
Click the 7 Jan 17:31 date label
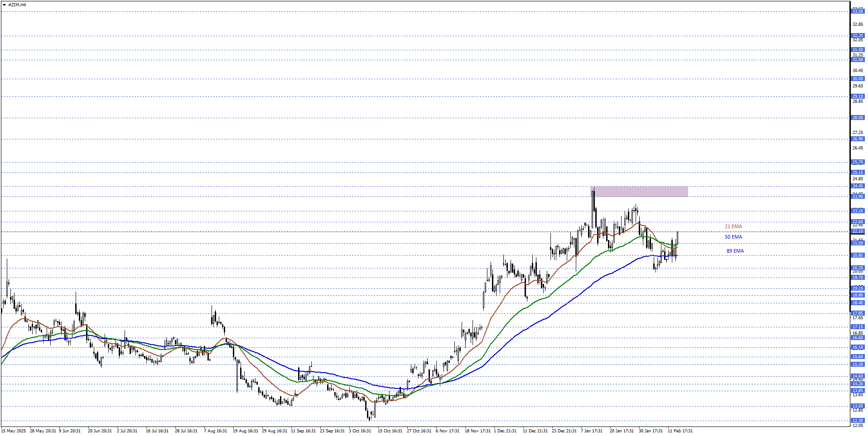point(591,431)
